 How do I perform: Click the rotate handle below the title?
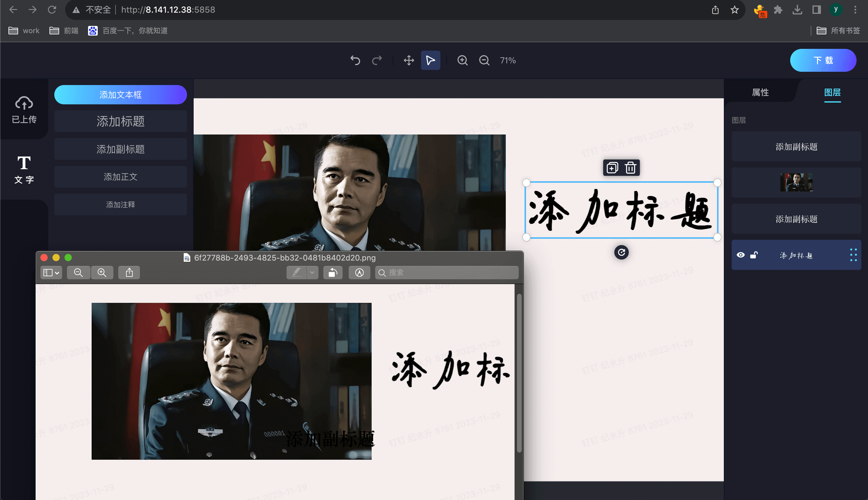[x=622, y=252]
